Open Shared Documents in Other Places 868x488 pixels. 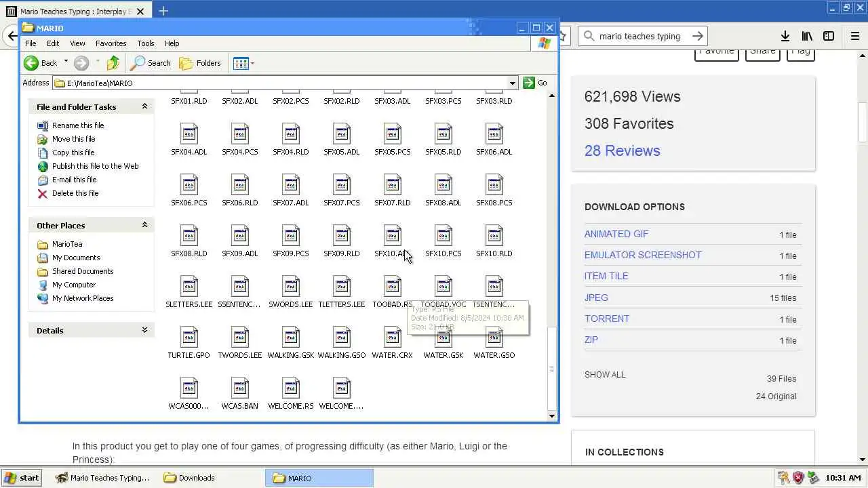(83, 271)
